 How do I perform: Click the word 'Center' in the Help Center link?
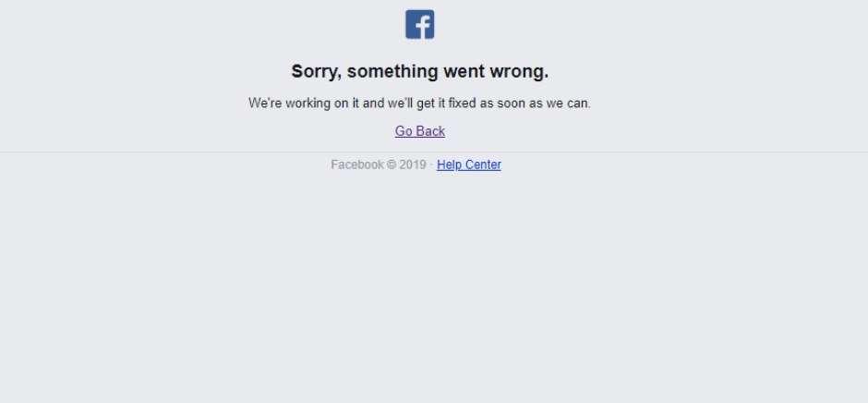483,165
